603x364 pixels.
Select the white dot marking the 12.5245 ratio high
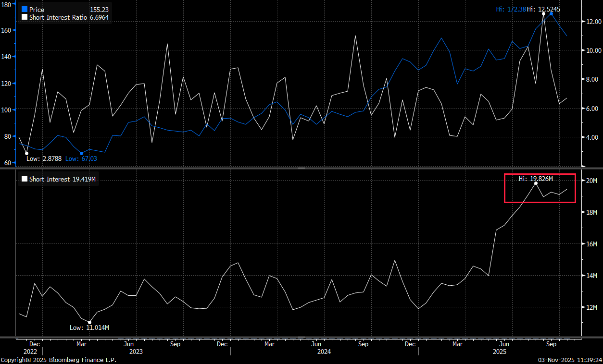543,14
